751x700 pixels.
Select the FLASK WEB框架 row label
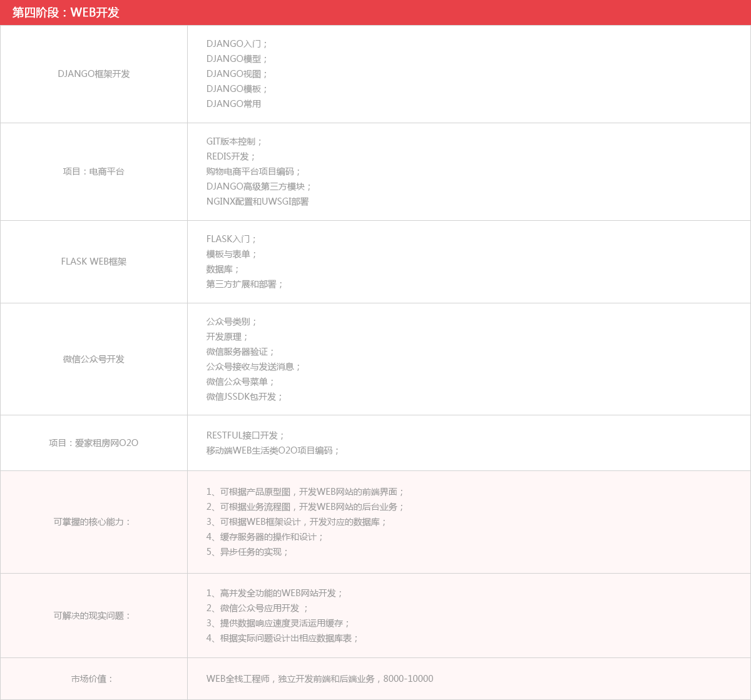[94, 261]
